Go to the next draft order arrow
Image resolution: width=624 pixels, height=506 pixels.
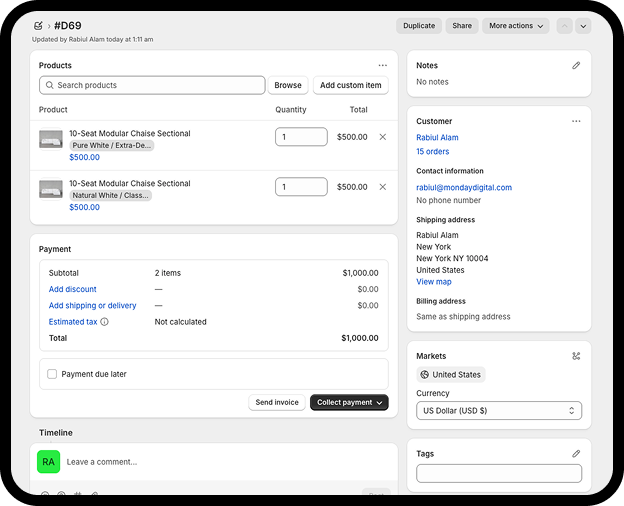click(583, 26)
